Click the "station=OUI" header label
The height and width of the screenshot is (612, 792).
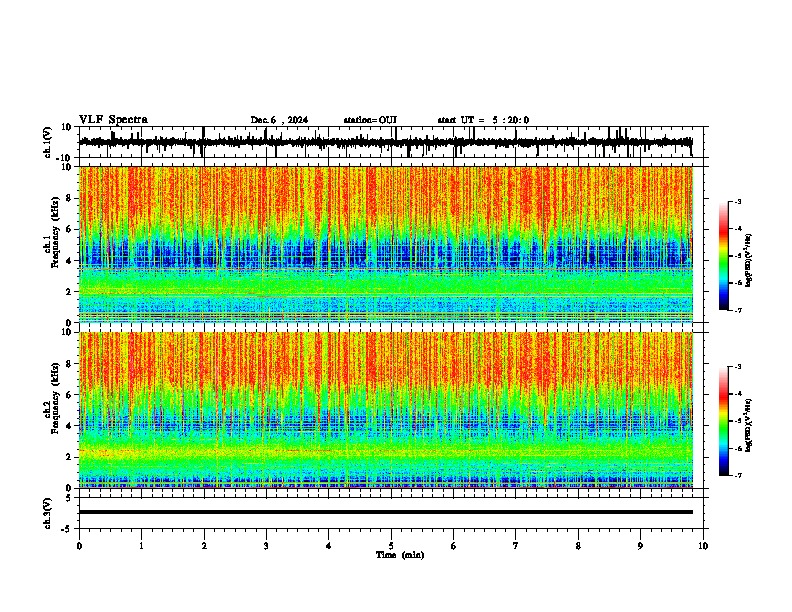[x=370, y=120]
